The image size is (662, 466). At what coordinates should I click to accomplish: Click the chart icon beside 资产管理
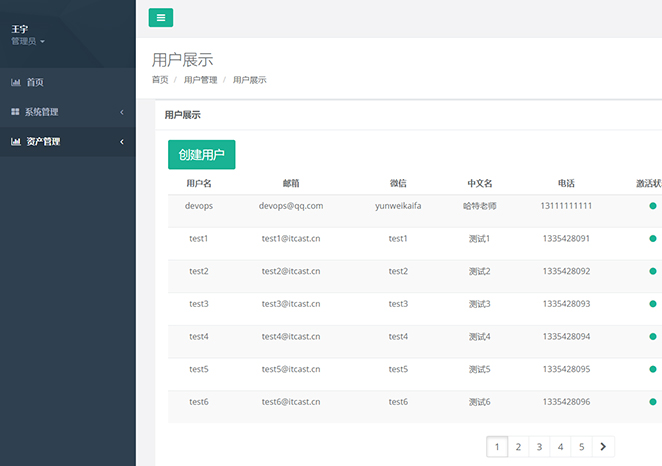click(16, 142)
